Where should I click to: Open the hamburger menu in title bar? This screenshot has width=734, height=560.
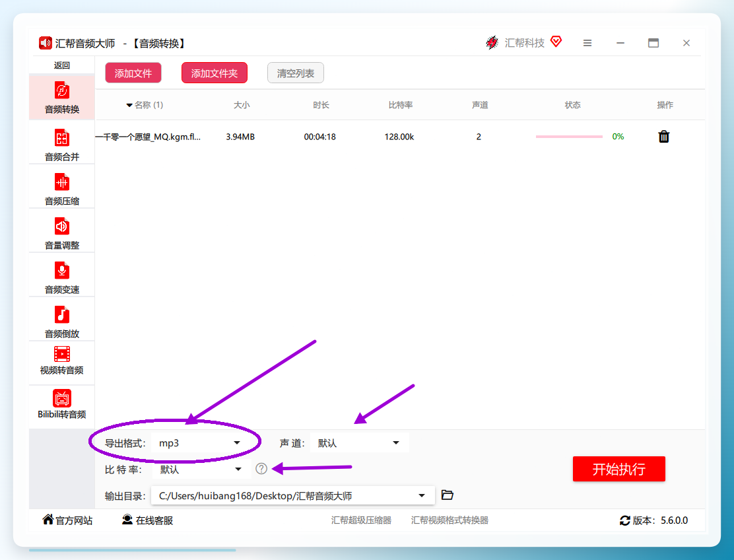pos(587,43)
